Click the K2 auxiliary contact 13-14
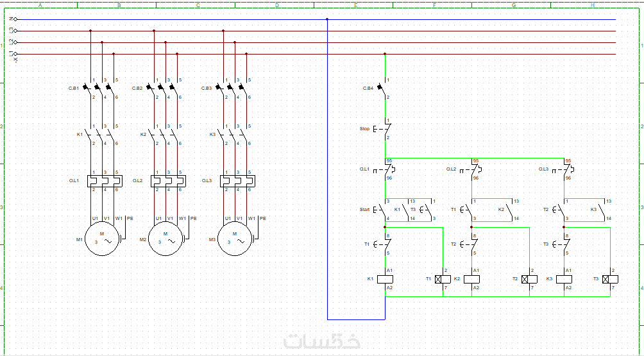This screenshot has width=644, height=356. [511, 210]
